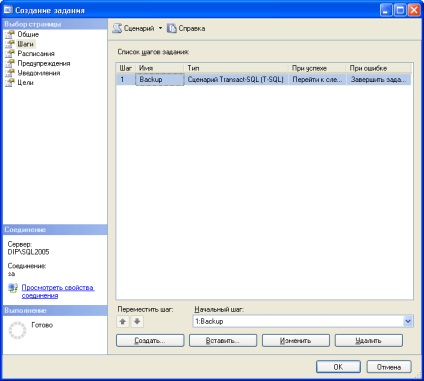
Task: Click the При успехе column header
Action: click(x=317, y=68)
